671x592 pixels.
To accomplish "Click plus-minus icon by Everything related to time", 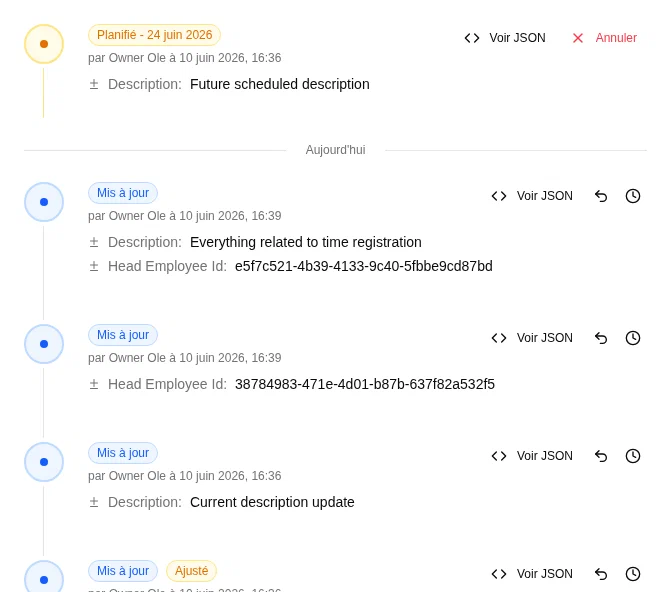I will 94,242.
